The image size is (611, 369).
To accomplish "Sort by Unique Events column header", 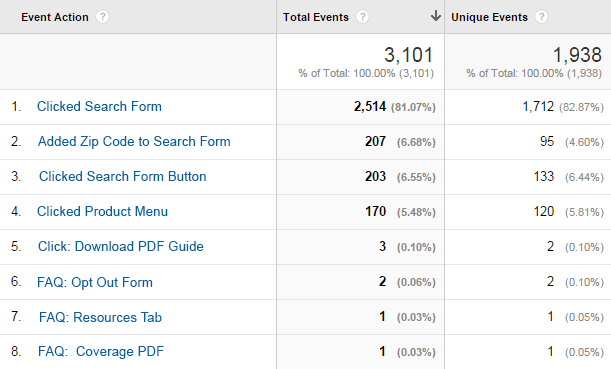I will (x=489, y=17).
